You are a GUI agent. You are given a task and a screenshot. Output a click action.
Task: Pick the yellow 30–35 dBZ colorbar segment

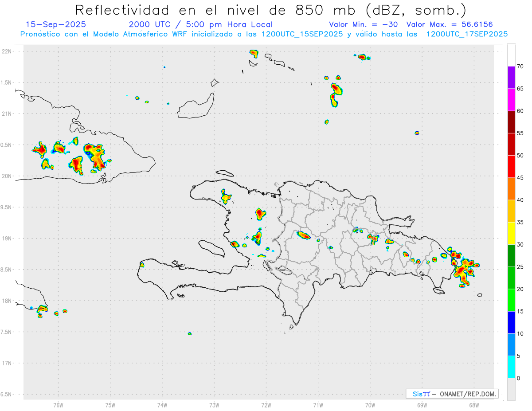[511, 233]
